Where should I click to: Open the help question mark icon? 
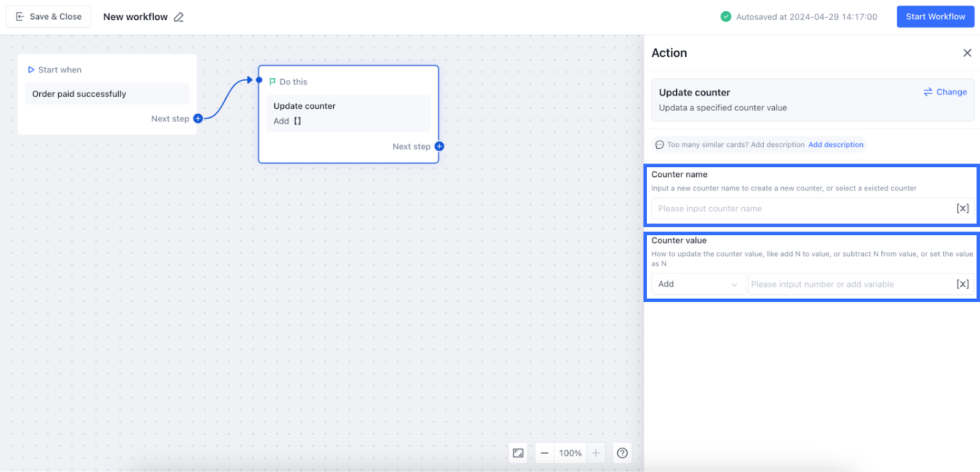coord(622,453)
